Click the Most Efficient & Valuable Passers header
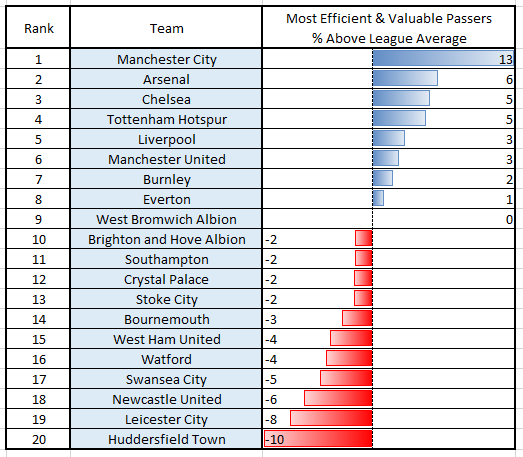523x457 pixels. click(x=389, y=28)
